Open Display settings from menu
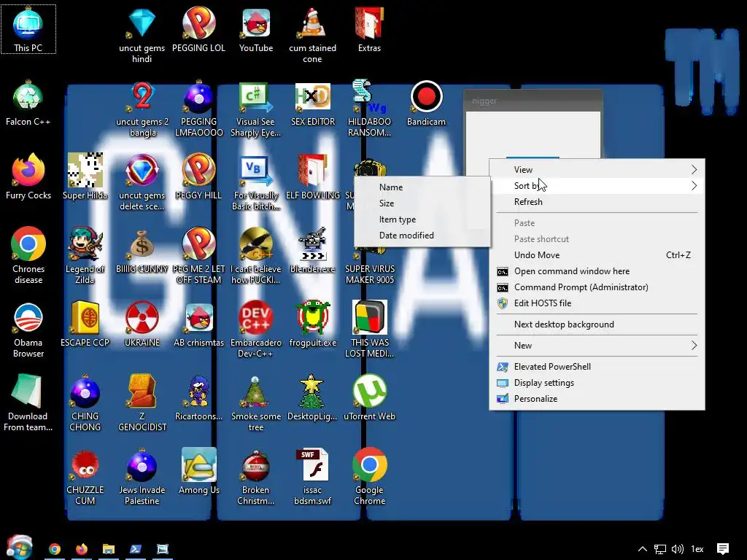Screen dimensions: 747x560 tap(597, 383)
